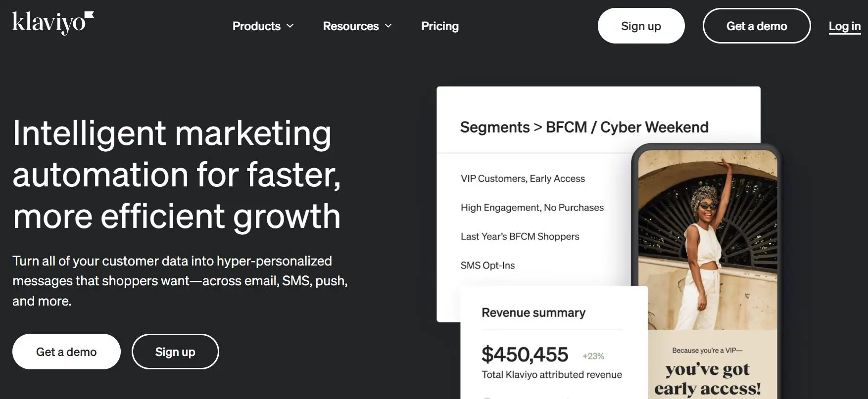Click the header Sign up button
Screen dimensions: 868x399
[641, 26]
